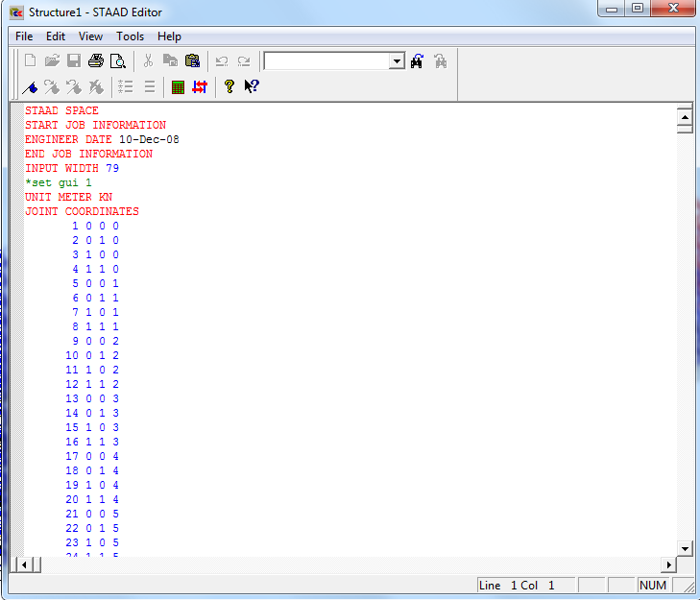Open help with the yellow question mark icon
The image size is (700, 600).
(229, 87)
